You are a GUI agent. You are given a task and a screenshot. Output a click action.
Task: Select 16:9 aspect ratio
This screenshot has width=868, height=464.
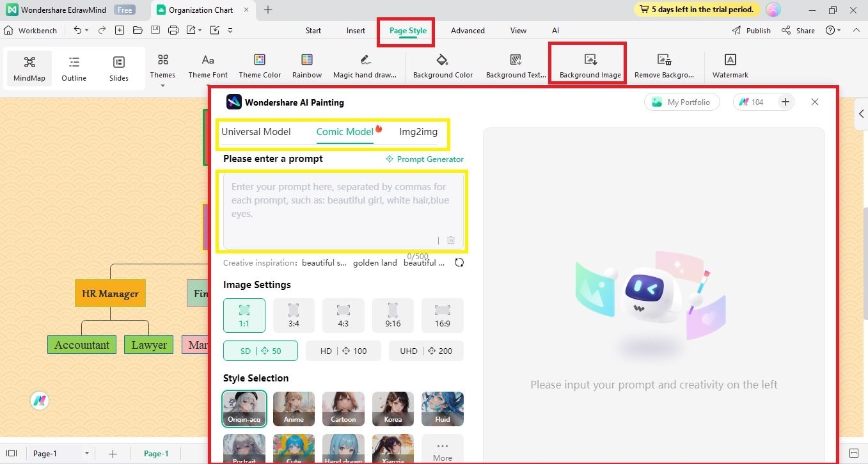click(443, 316)
